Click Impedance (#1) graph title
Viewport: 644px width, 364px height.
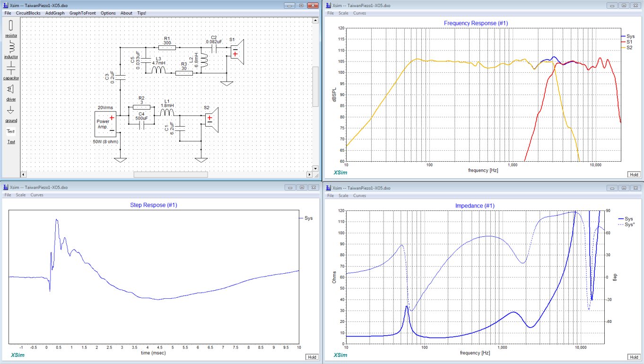tap(475, 206)
